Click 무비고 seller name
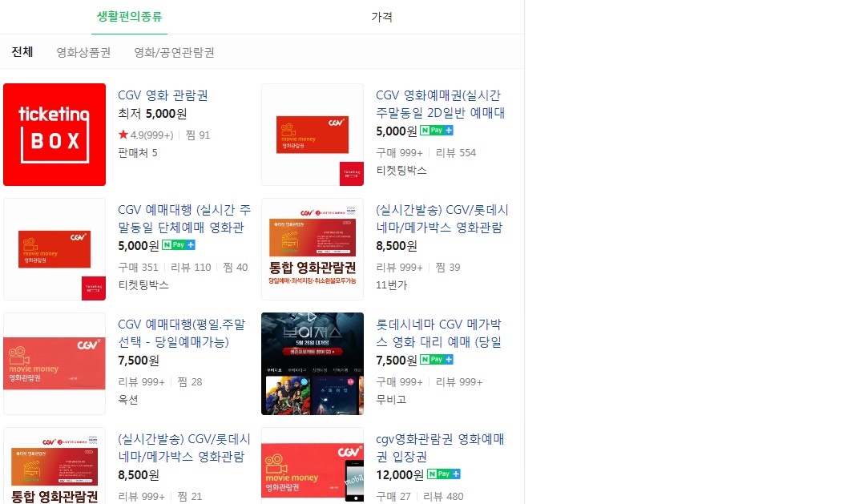 click(x=391, y=399)
